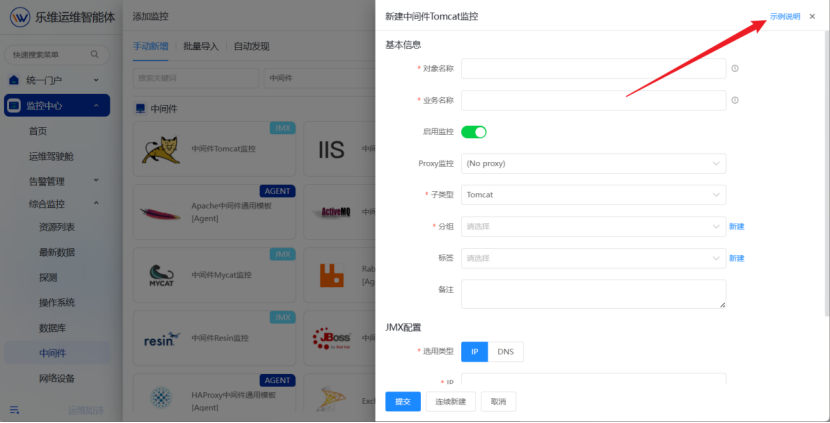
Task: Select the Tomcat cat logo card
Action: pos(161,150)
